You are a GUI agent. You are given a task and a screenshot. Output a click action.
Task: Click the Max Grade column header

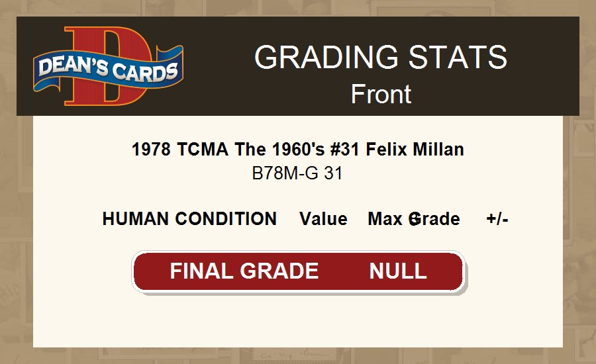pos(414,219)
